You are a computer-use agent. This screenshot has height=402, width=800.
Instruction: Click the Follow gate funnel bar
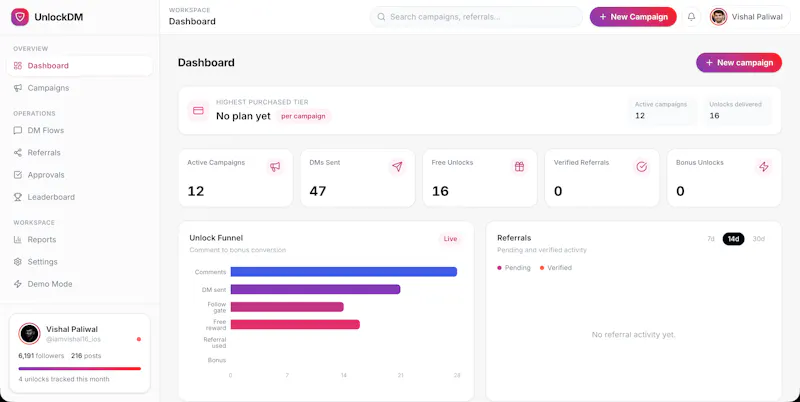[x=287, y=307]
